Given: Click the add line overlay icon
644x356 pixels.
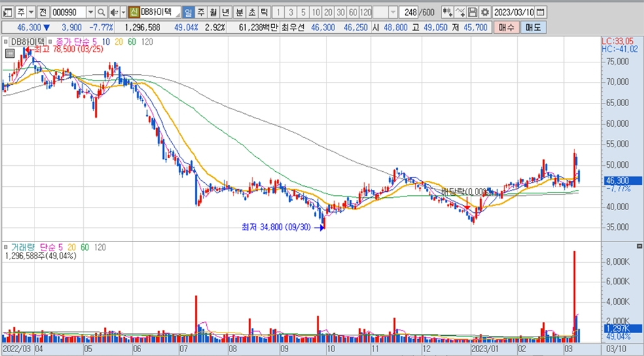Looking at the screenshot, I should click(461, 12).
